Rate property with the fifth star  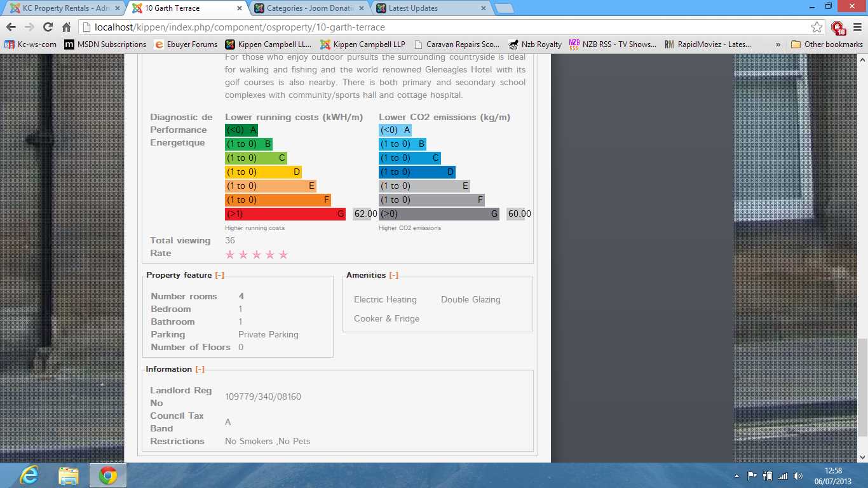click(x=283, y=255)
